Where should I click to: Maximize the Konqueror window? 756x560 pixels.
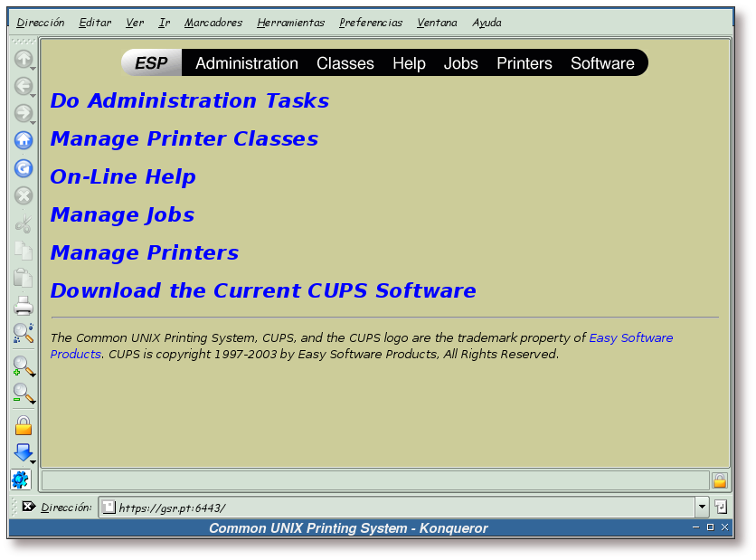[x=710, y=527]
